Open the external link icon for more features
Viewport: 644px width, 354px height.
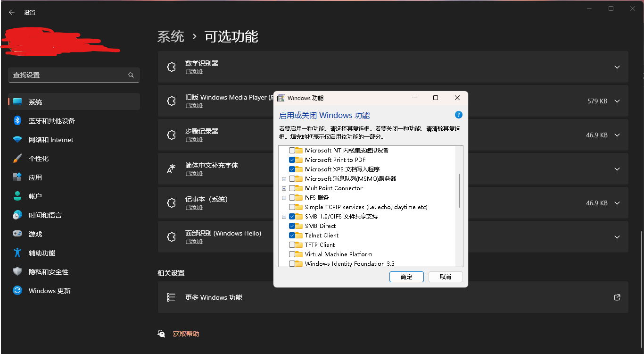point(617,297)
